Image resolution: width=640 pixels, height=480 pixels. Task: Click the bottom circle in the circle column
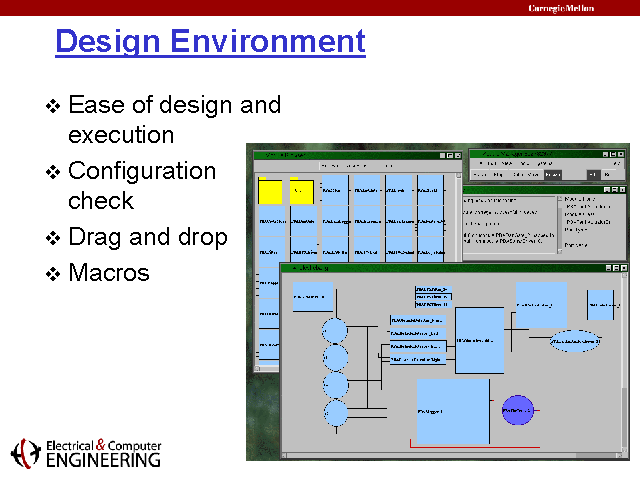[x=335, y=411]
